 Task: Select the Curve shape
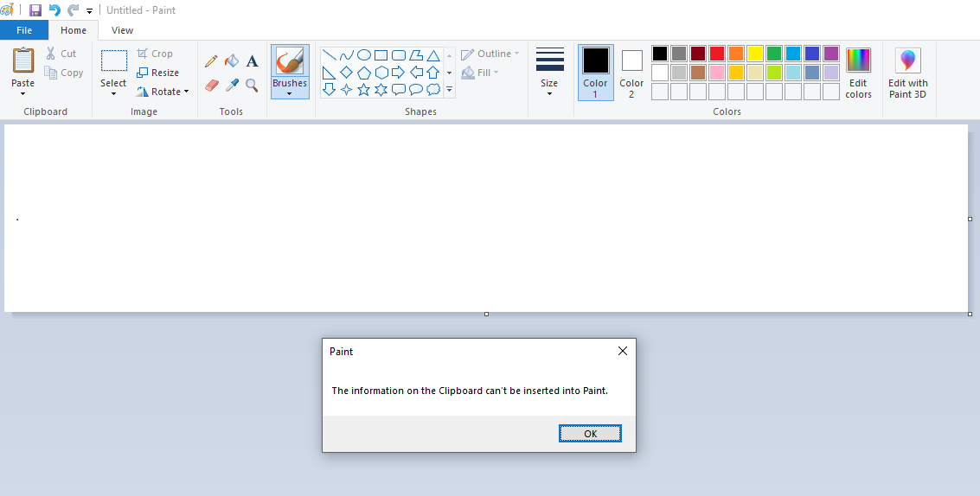[346, 55]
